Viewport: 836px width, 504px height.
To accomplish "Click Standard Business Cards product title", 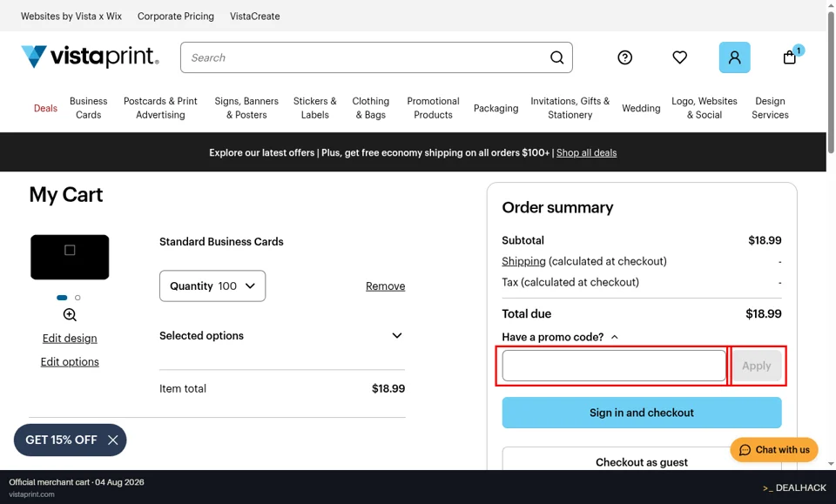I will tap(221, 242).
